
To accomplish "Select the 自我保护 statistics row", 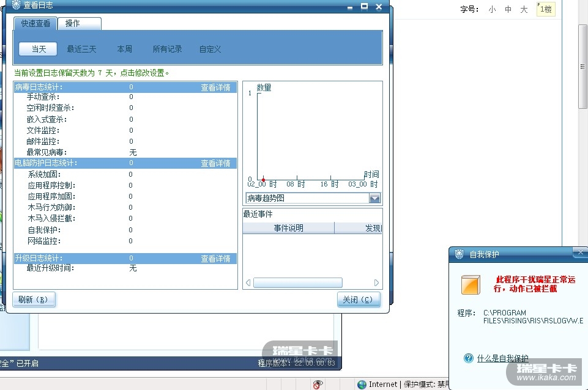I will coord(125,230).
